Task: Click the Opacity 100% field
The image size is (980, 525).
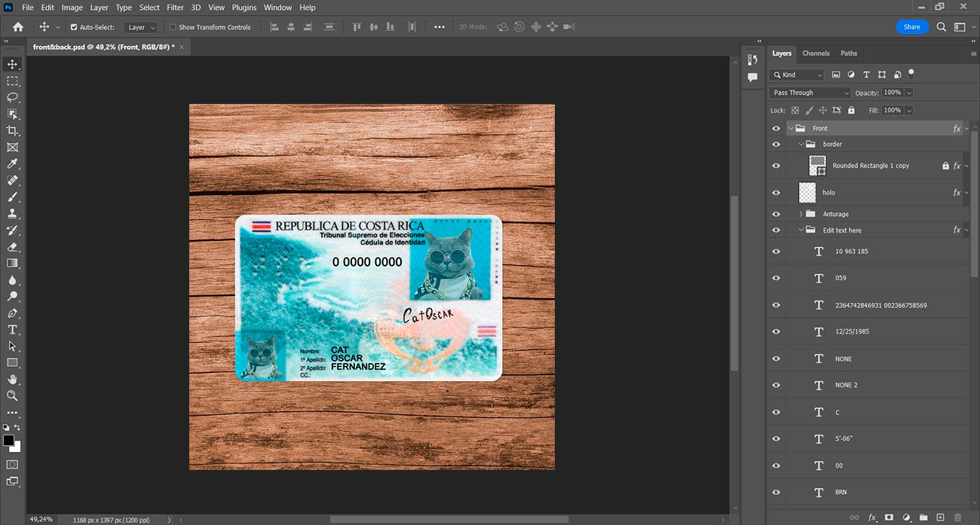Action: tap(893, 93)
